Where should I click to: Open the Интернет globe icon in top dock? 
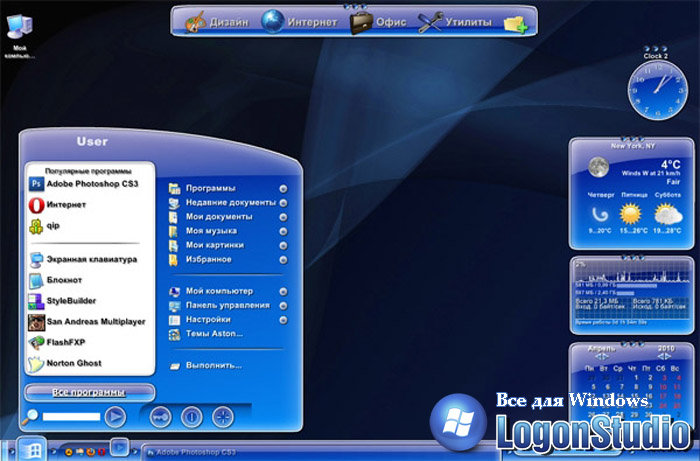272,21
